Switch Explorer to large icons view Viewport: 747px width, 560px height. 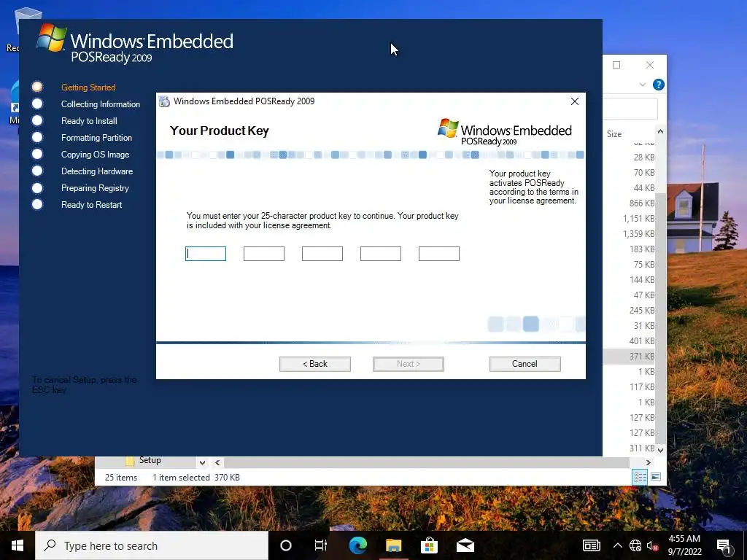click(656, 477)
